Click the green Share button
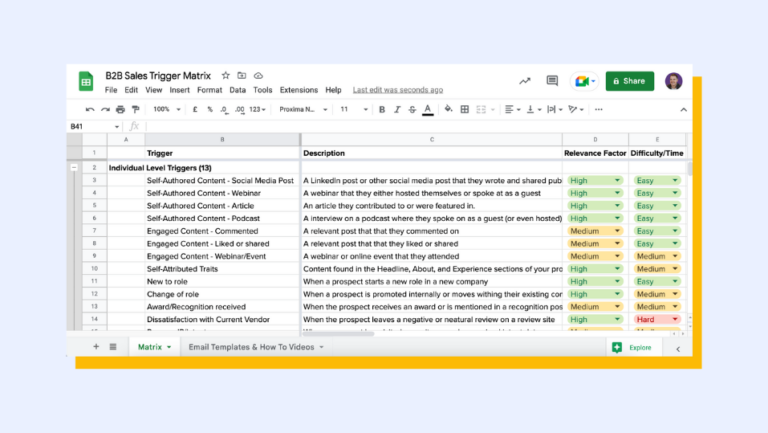Viewport: 768px width, 433px height. 629,81
